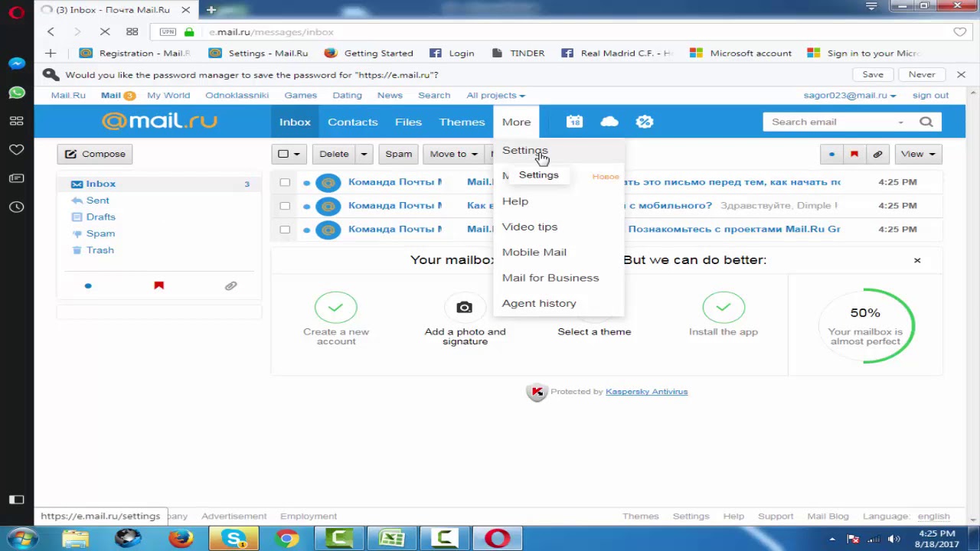The height and width of the screenshot is (551, 980).
Task: Expand the View dropdown on the right
Action: pyautogui.click(x=917, y=154)
